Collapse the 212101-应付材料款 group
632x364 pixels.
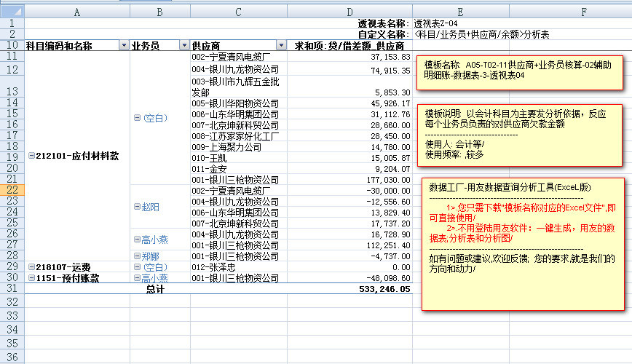30,156
